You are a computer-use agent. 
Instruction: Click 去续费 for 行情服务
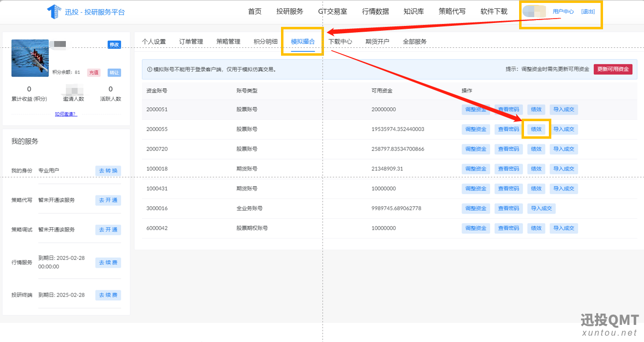pos(108,263)
